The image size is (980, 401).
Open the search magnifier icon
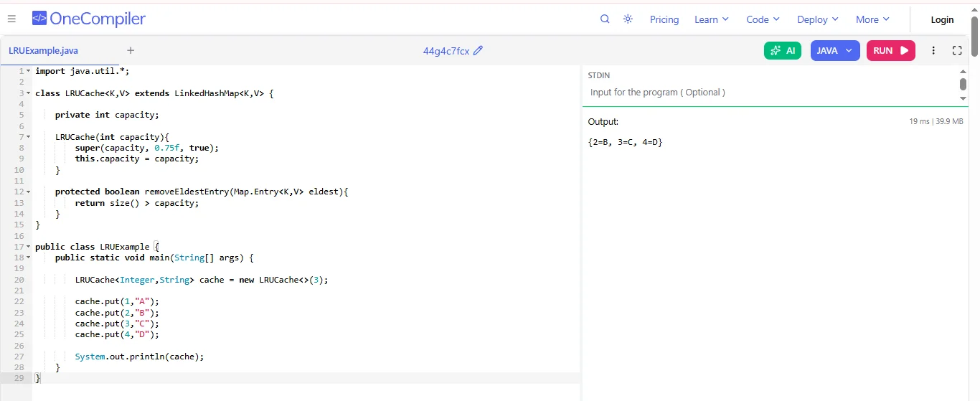pos(605,19)
